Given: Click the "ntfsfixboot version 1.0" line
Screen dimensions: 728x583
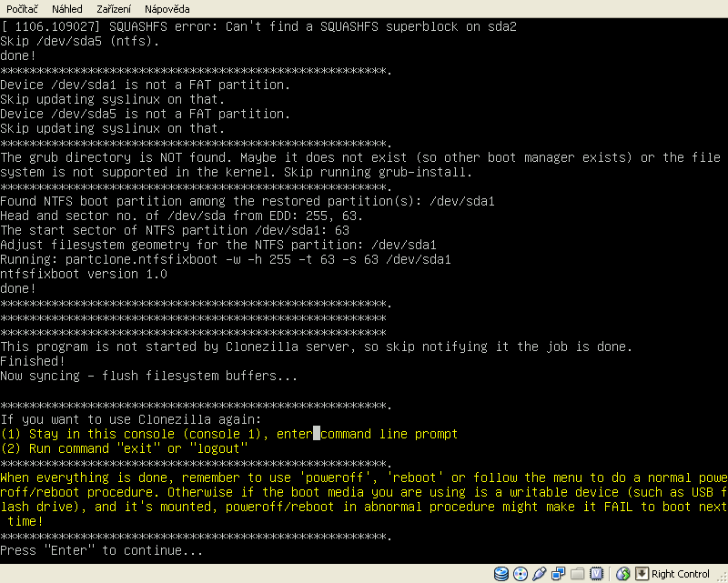Looking at the screenshot, I should pyautogui.click(x=84, y=274).
